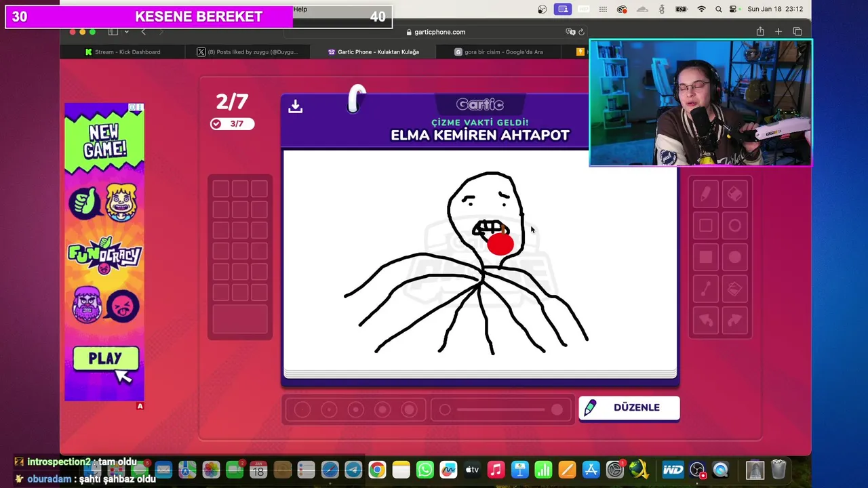Click DÜZENLE to edit the drawing
The image size is (868, 488).
629,407
